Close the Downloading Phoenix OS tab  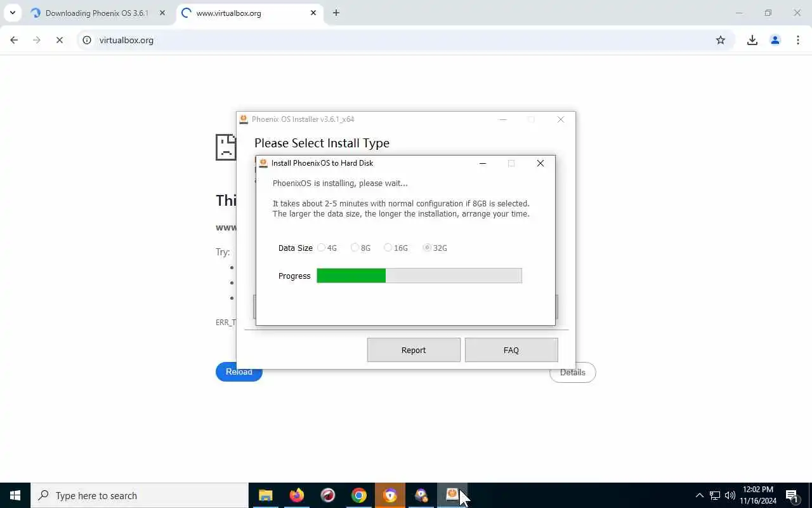click(x=162, y=13)
